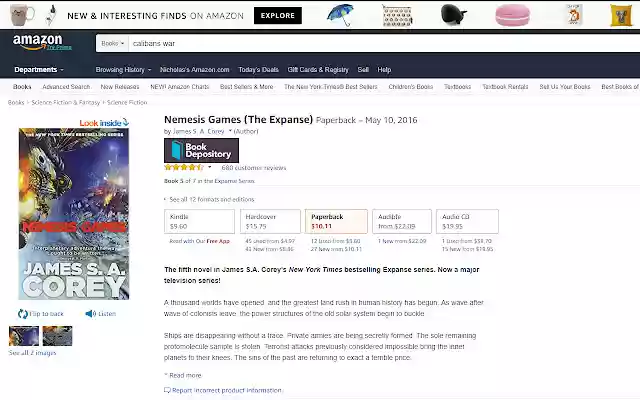Click the star rating icons
640x400 pixels.
tap(184, 167)
